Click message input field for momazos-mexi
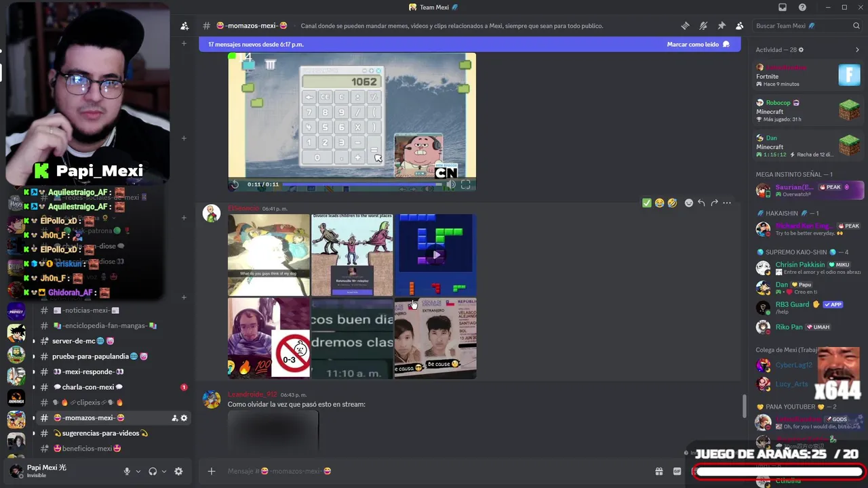The image size is (868, 488). click(x=434, y=471)
